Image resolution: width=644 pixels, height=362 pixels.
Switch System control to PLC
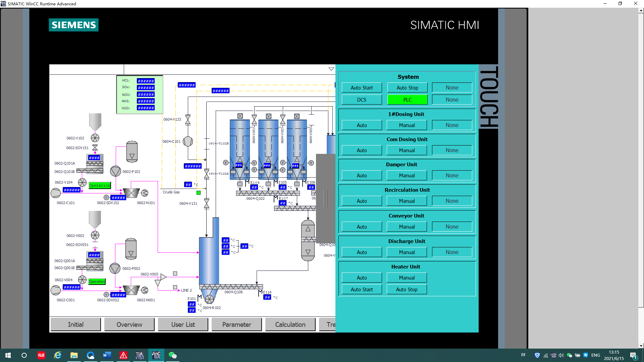click(x=407, y=100)
